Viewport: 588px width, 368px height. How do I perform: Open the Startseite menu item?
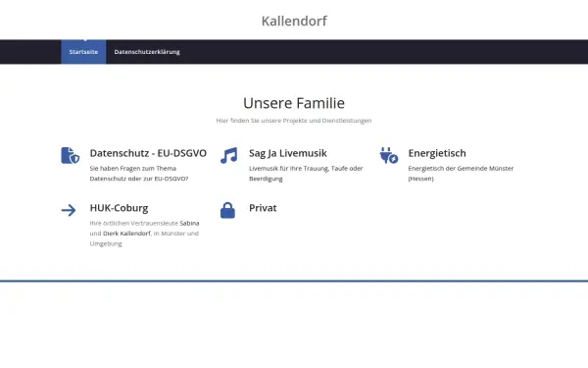coord(83,52)
